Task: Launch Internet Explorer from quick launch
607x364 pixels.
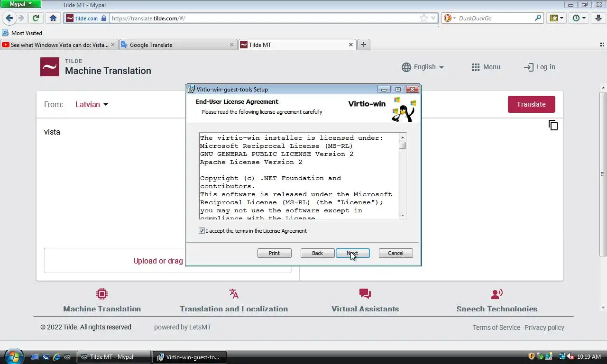Action: (x=56, y=357)
